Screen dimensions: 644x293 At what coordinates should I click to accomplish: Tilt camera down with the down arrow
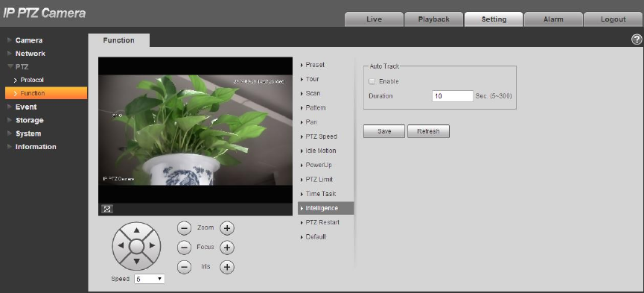[137, 261]
